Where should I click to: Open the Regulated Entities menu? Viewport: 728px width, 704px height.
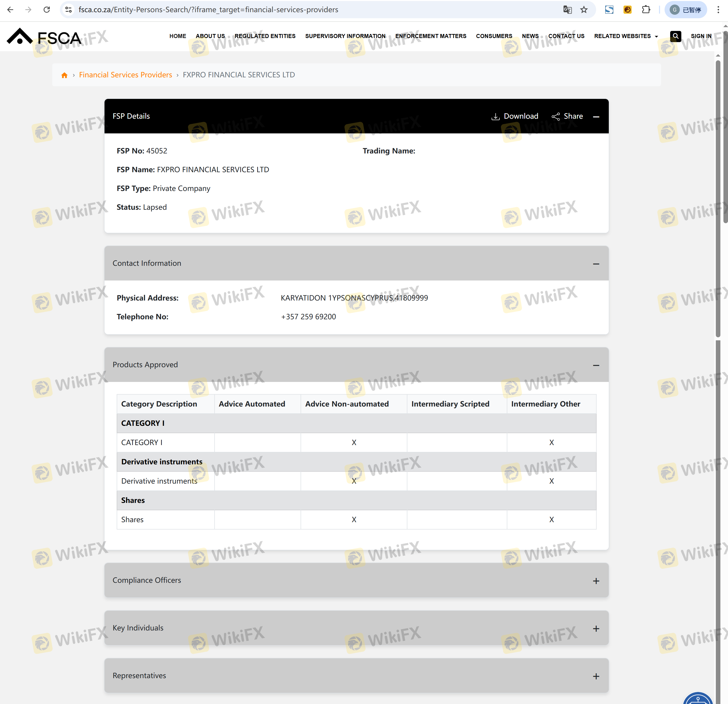pyautogui.click(x=265, y=36)
